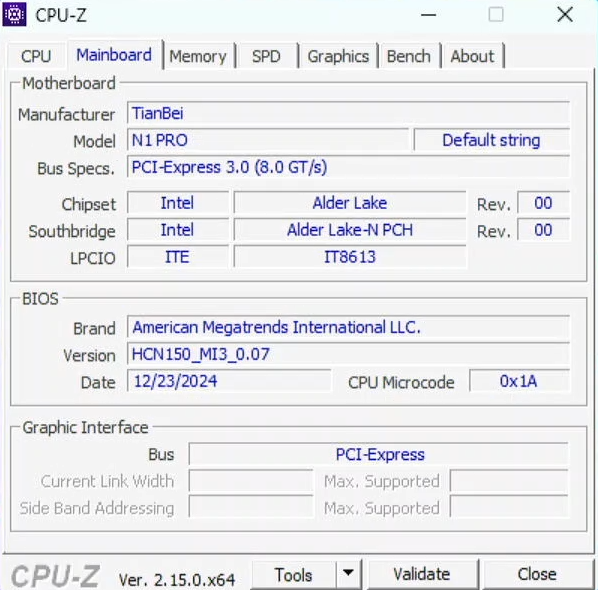
Task: Click the Mainboard tab
Action: (x=114, y=55)
